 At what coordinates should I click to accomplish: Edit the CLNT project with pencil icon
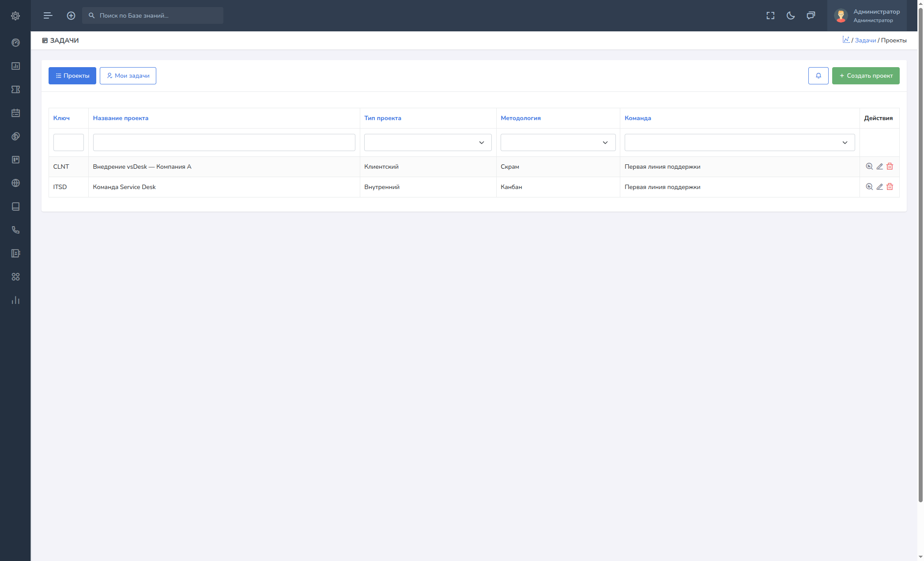879,167
